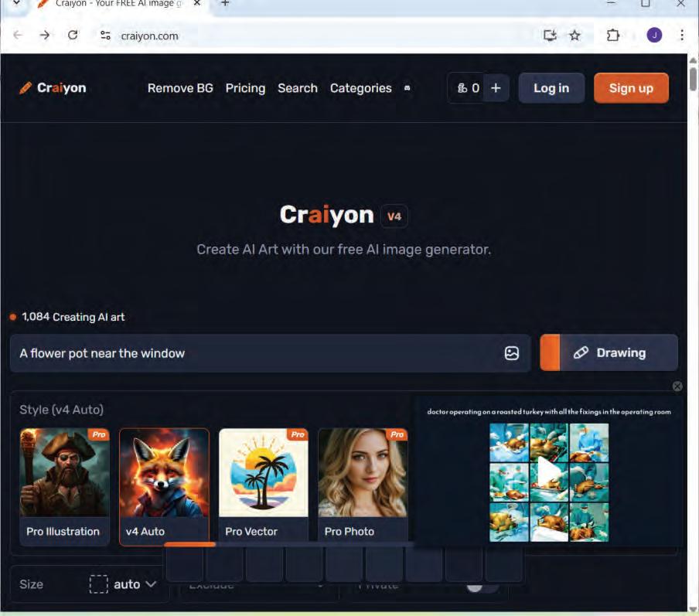The height and width of the screenshot is (616, 699).
Task: Click the Craiyon tab title
Action: click(x=118, y=3)
